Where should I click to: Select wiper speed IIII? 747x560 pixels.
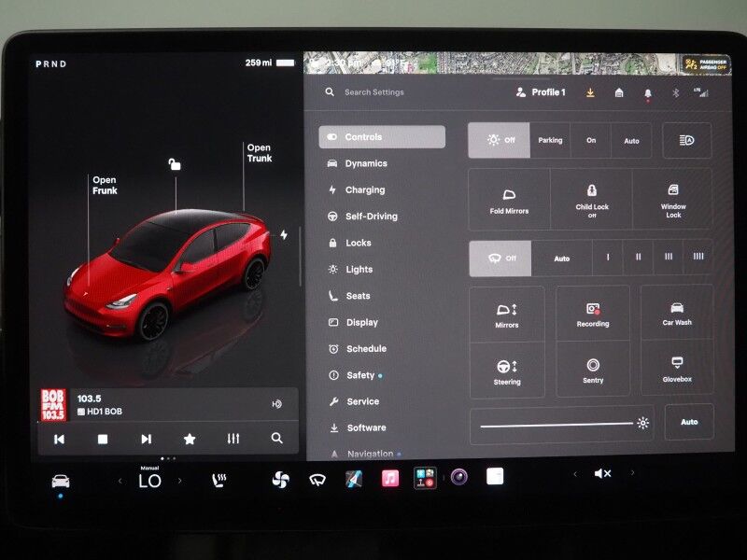coord(698,258)
